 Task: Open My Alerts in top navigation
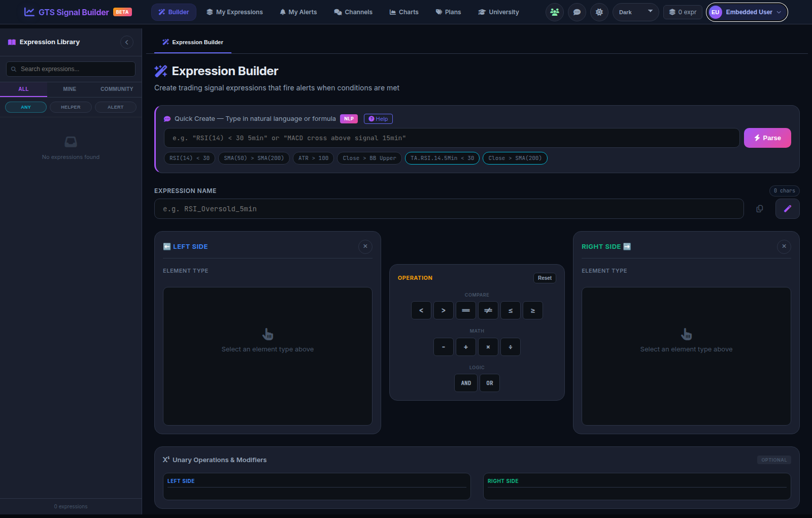298,12
